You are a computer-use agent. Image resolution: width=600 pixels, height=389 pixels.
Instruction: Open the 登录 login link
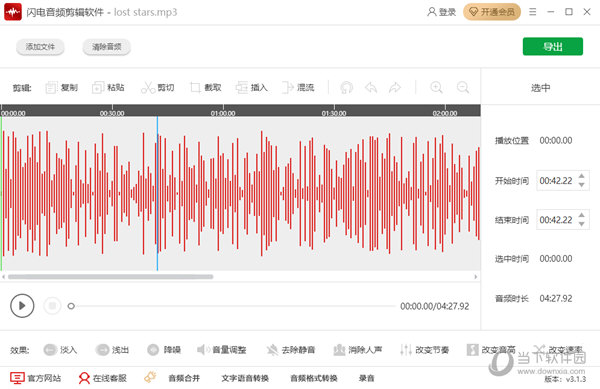[x=442, y=12]
